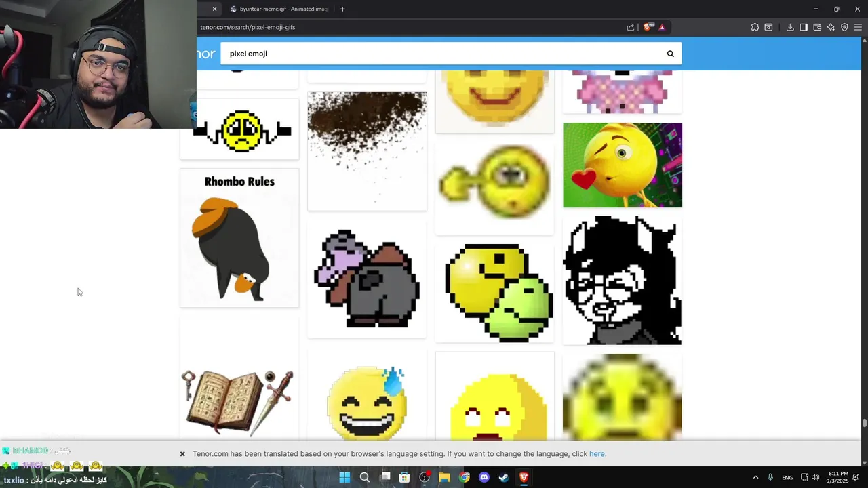Open a new browser tab
Viewport: 868px width, 488px height.
point(342,9)
